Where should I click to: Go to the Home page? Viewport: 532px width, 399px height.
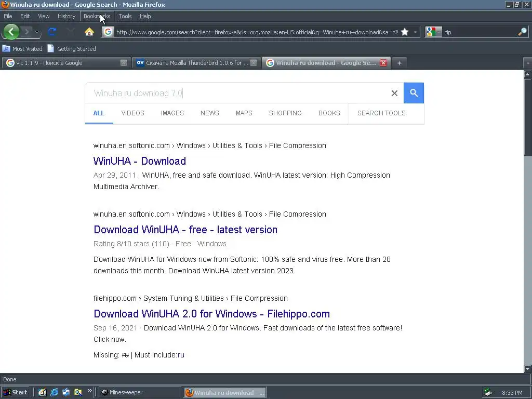pyautogui.click(x=89, y=32)
